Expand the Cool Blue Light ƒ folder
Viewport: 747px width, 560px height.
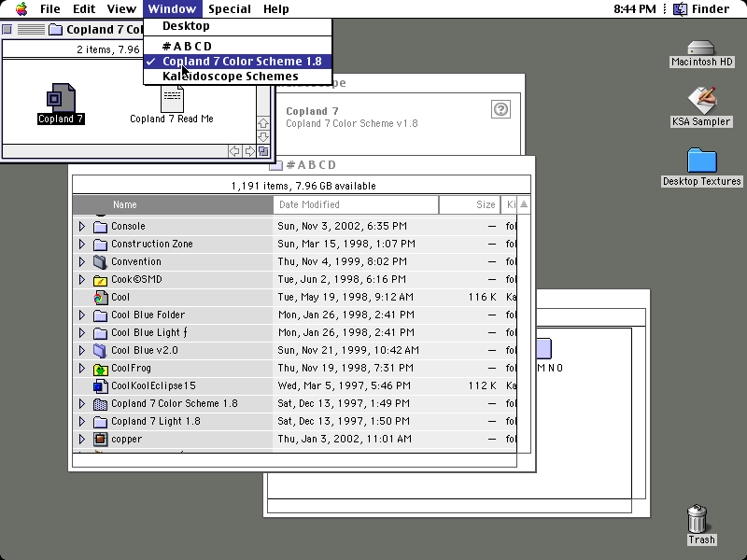click(82, 332)
